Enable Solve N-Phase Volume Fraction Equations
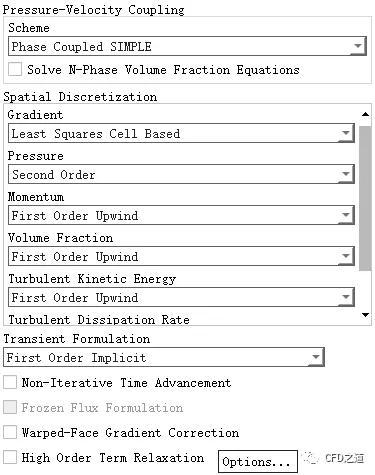This screenshot has width=375, height=475. click(x=15, y=69)
